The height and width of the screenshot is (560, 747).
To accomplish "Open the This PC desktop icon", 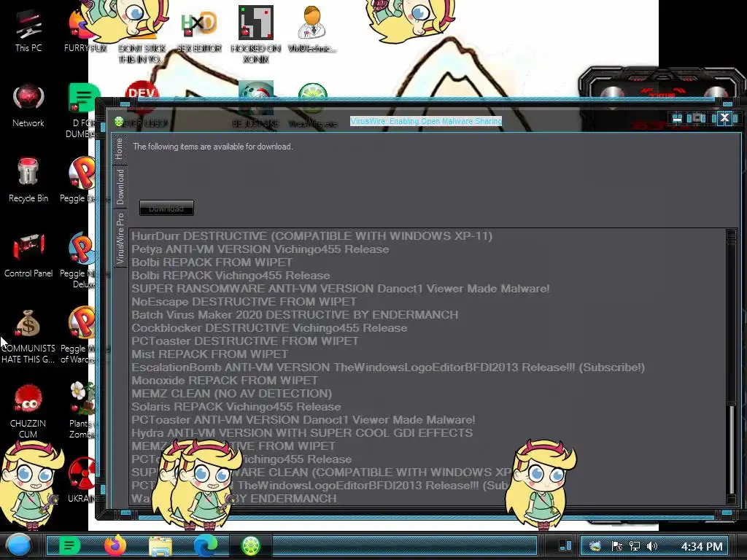I will tap(28, 31).
